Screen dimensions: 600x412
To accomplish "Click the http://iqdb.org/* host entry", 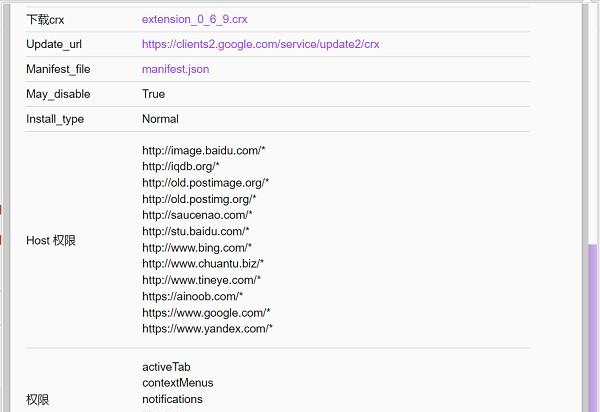I will (180, 166).
